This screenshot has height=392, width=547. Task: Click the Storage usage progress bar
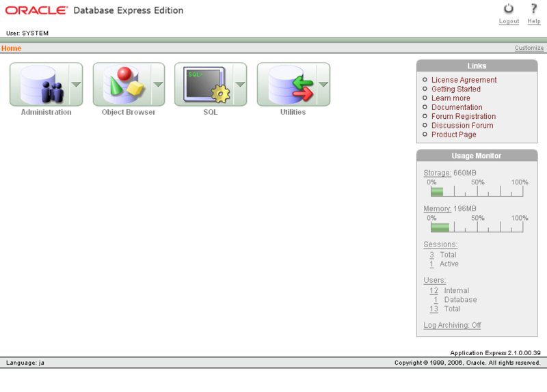click(477, 191)
